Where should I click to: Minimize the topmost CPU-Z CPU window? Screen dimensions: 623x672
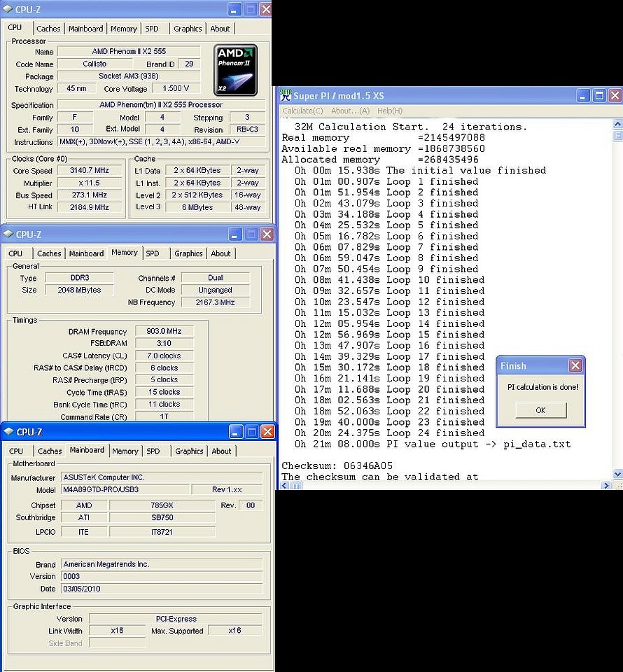(x=234, y=9)
